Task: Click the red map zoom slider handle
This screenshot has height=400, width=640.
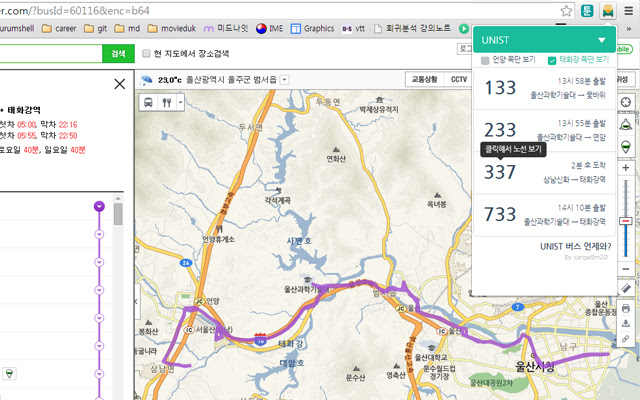Action: click(626, 221)
